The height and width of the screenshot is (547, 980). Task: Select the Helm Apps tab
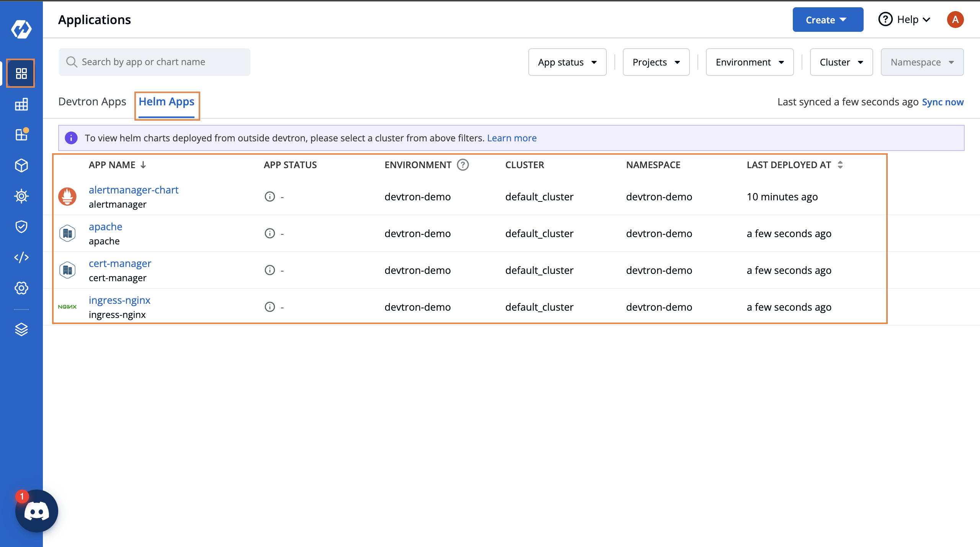point(167,102)
